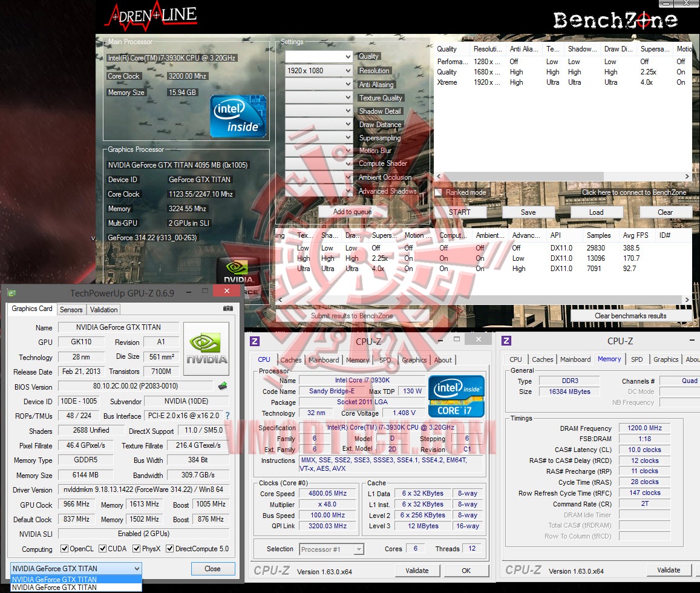Open the Motion Blur dropdown
The height and width of the screenshot is (593, 700).
pos(319,151)
